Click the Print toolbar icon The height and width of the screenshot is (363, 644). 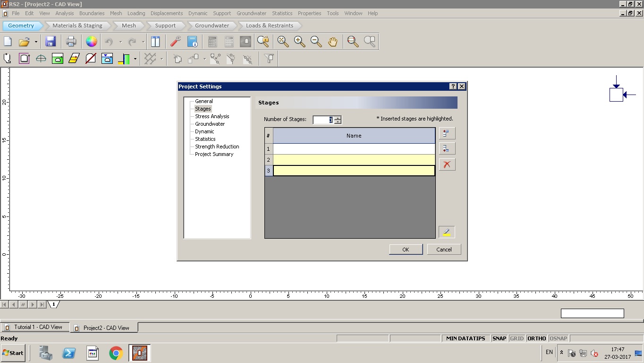click(x=71, y=42)
